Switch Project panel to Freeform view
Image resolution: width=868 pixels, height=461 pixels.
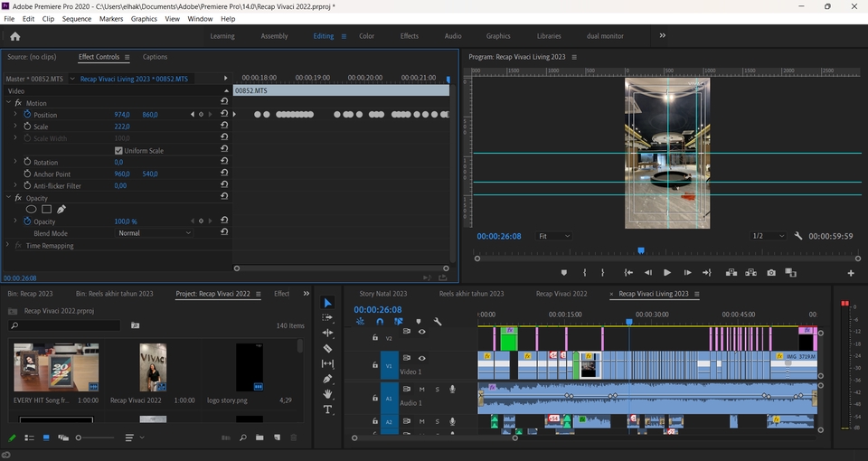63,437
